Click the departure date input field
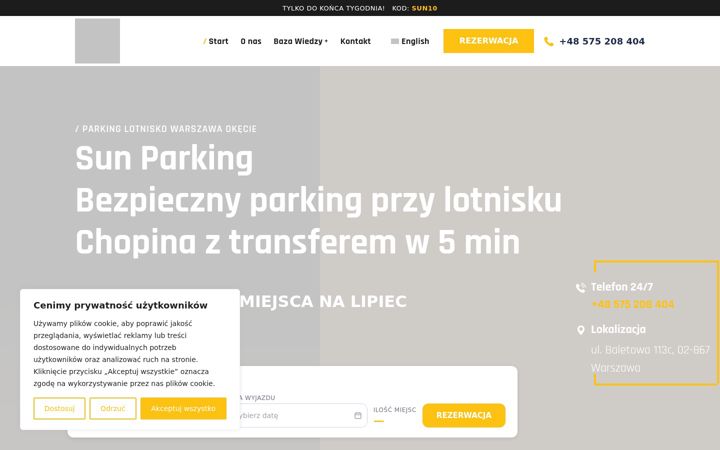 point(302,416)
